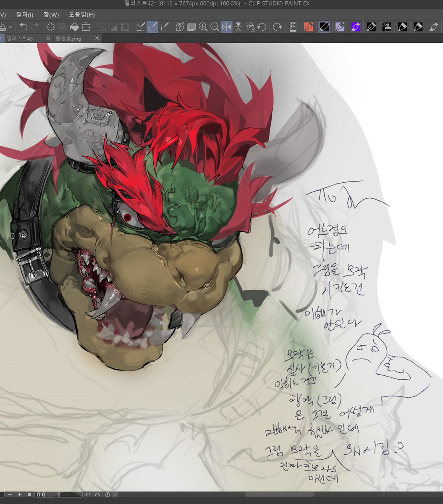Click the Clear Outside Selection icon
Image resolution: width=443 pixels, height=504 pixels.
(x=63, y=27)
